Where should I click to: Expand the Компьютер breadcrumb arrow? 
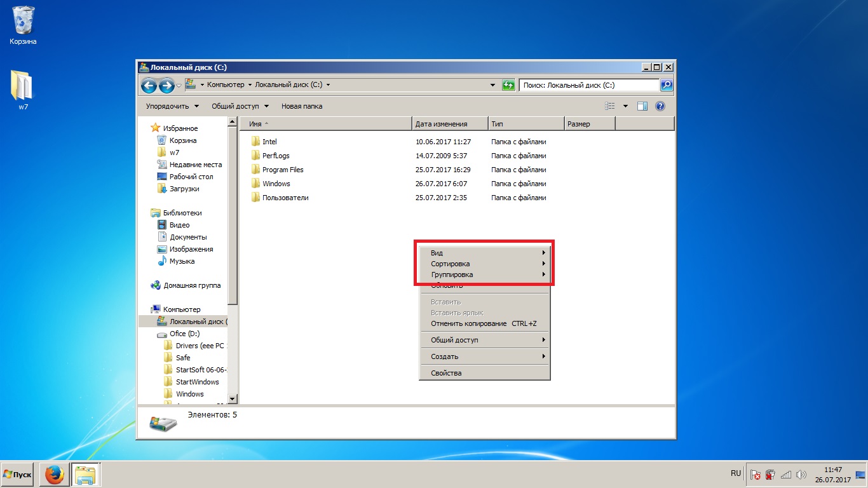click(x=250, y=85)
